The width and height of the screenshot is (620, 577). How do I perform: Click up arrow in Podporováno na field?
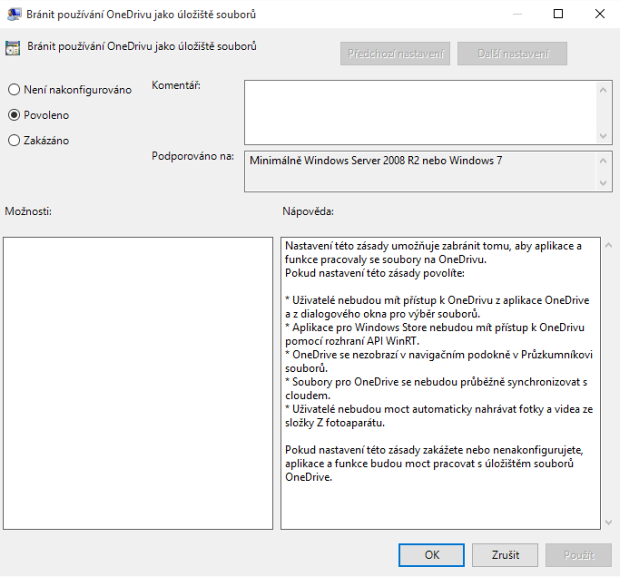pos(605,159)
